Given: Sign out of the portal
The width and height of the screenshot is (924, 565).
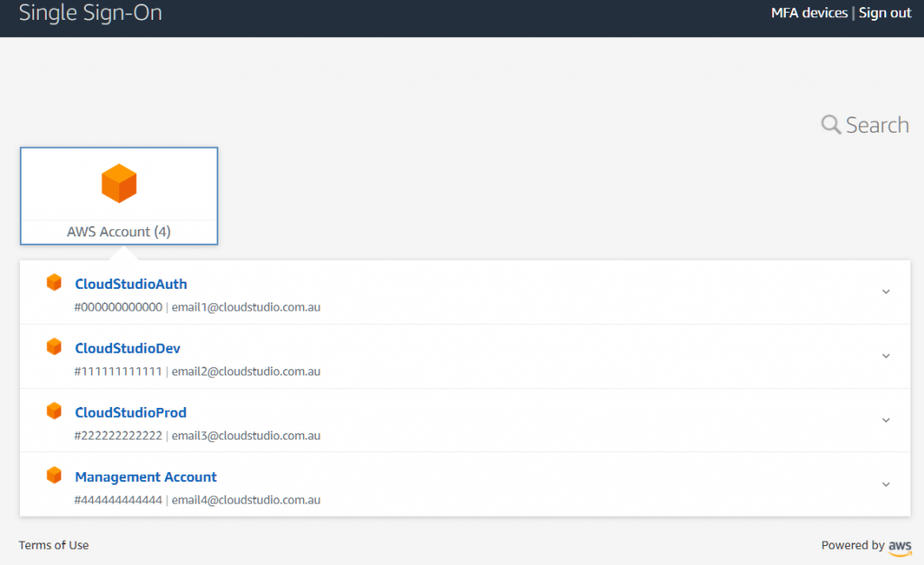Looking at the screenshot, I should [885, 13].
